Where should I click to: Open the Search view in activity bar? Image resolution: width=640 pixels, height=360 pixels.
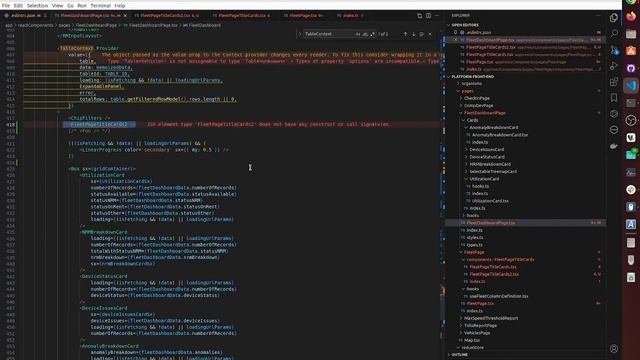614,33
